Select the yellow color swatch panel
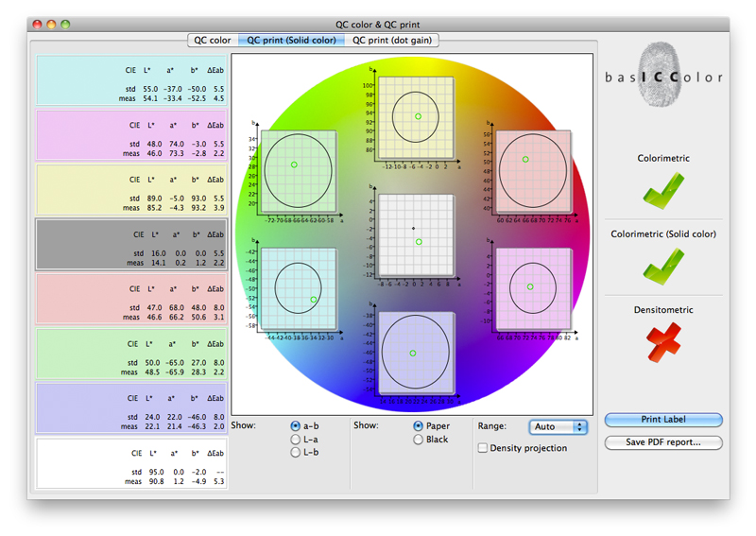 tap(131, 190)
